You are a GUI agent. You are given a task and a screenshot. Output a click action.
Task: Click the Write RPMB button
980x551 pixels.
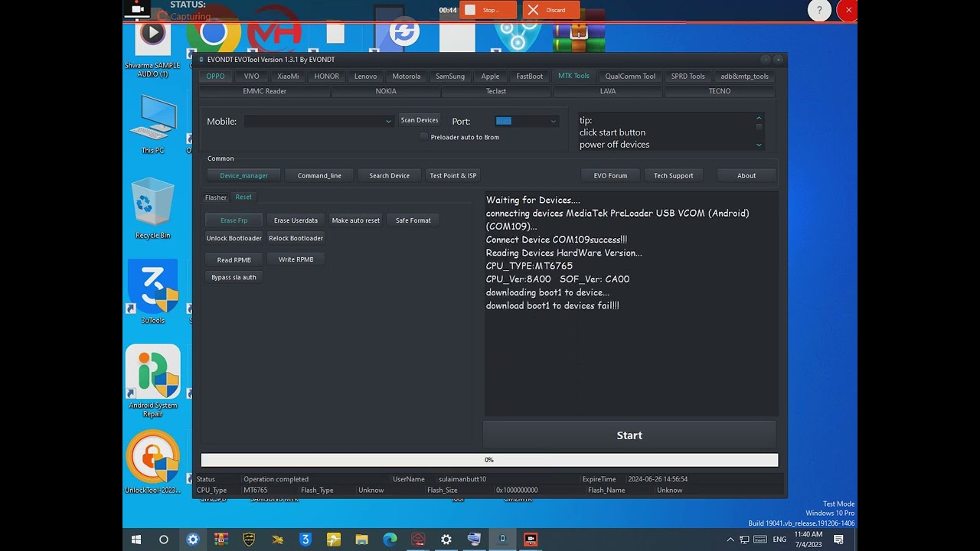coord(296,259)
